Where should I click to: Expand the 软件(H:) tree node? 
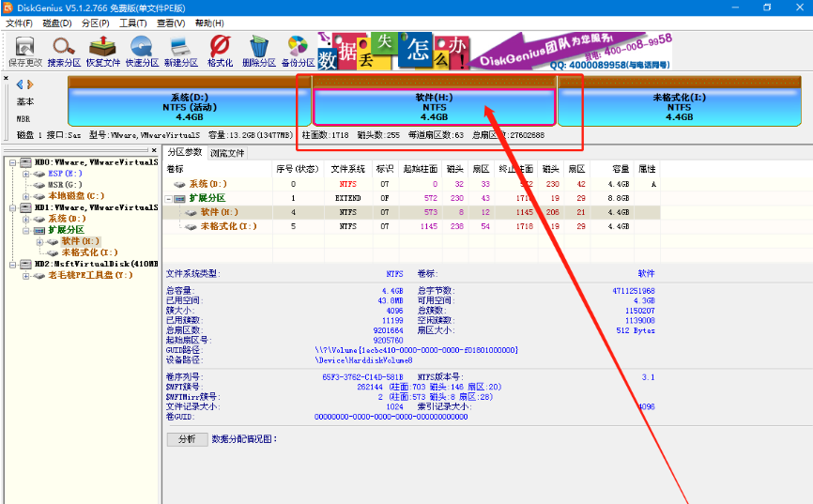pos(39,241)
